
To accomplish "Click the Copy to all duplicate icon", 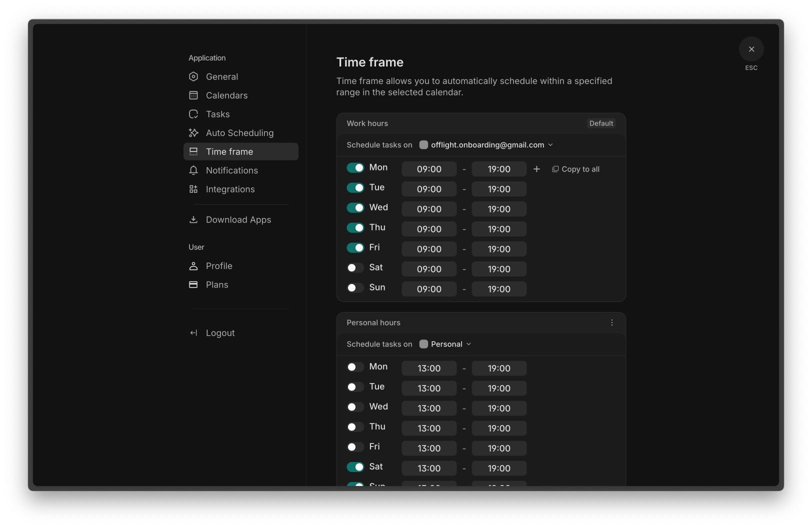I will pyautogui.click(x=555, y=169).
